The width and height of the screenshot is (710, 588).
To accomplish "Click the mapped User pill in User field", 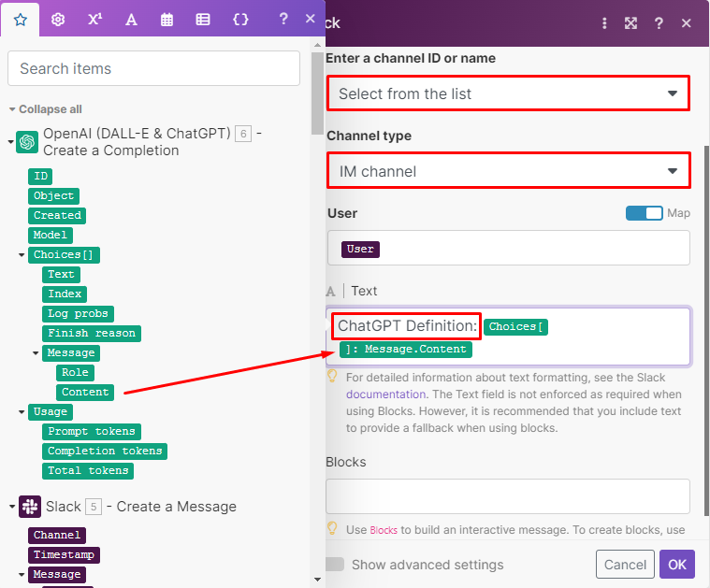I will tap(360, 250).
